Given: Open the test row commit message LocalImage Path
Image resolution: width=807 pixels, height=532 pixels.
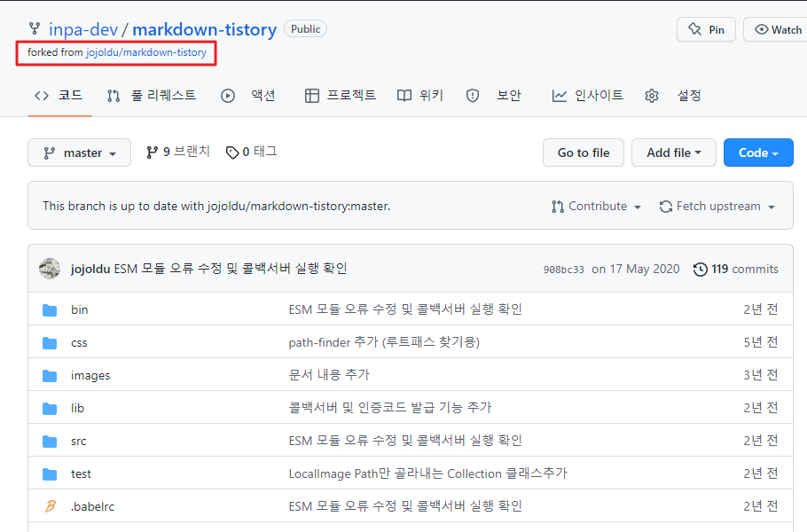Looking at the screenshot, I should [427, 473].
